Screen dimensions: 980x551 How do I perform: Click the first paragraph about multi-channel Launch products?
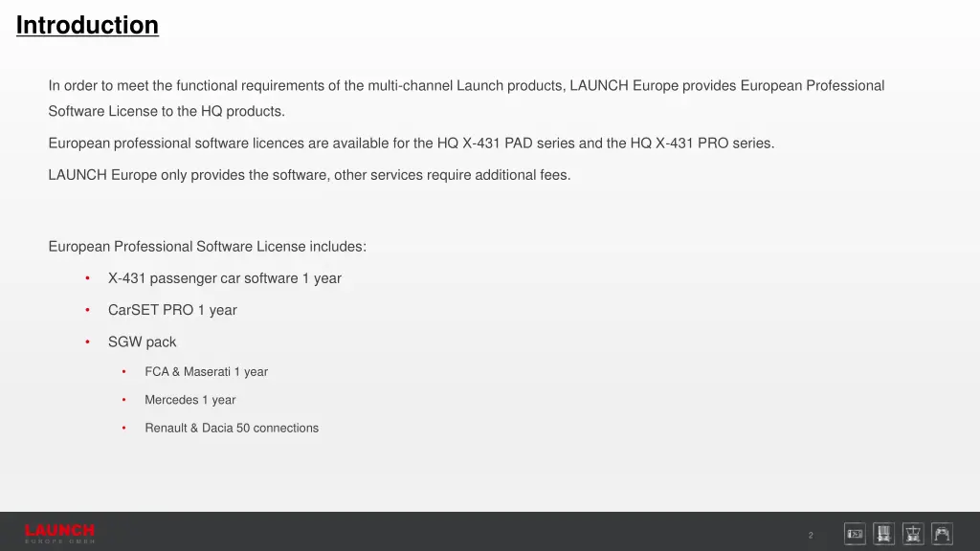click(x=466, y=99)
